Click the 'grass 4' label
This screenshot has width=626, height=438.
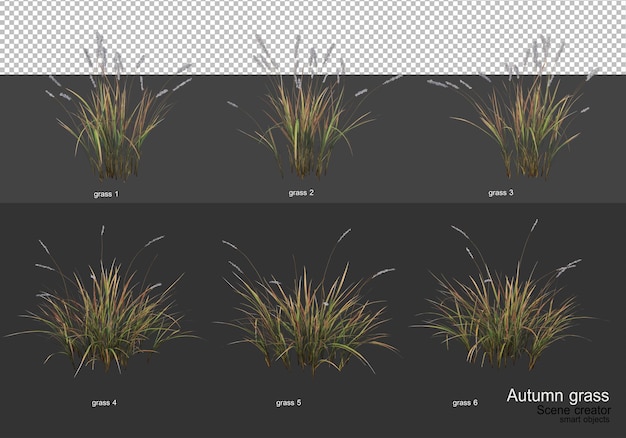pyautogui.click(x=104, y=403)
